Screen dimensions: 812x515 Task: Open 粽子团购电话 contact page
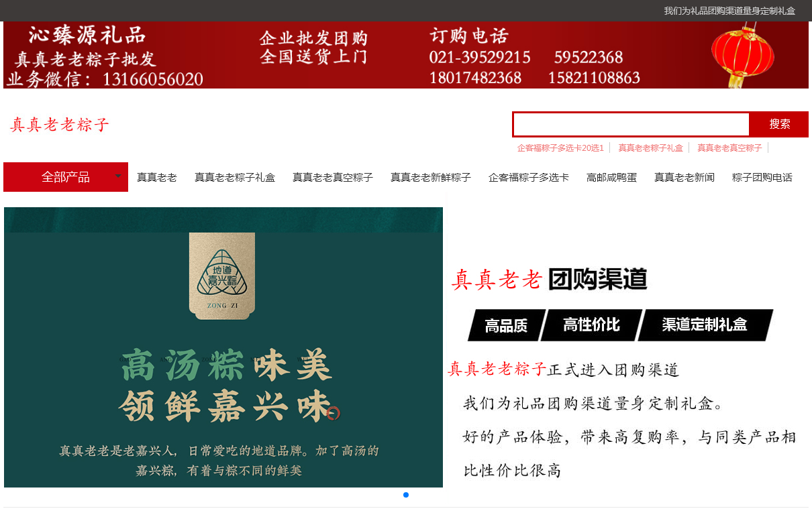(762, 178)
